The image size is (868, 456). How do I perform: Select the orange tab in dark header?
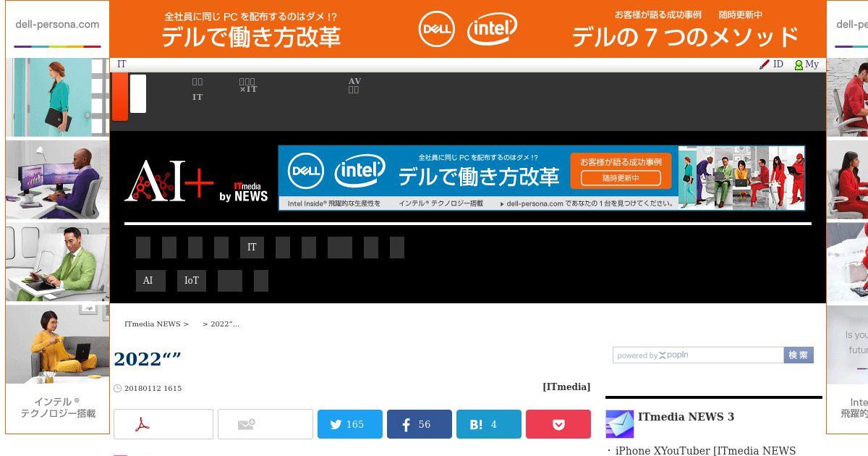pyautogui.click(x=120, y=96)
